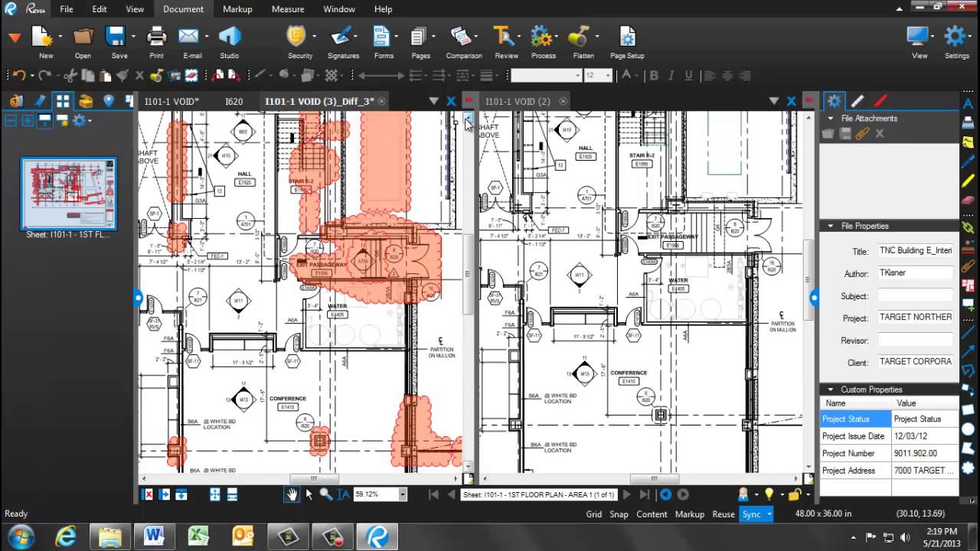The height and width of the screenshot is (551, 980).
Task: Click the Title field in File Properties
Action: click(x=916, y=251)
